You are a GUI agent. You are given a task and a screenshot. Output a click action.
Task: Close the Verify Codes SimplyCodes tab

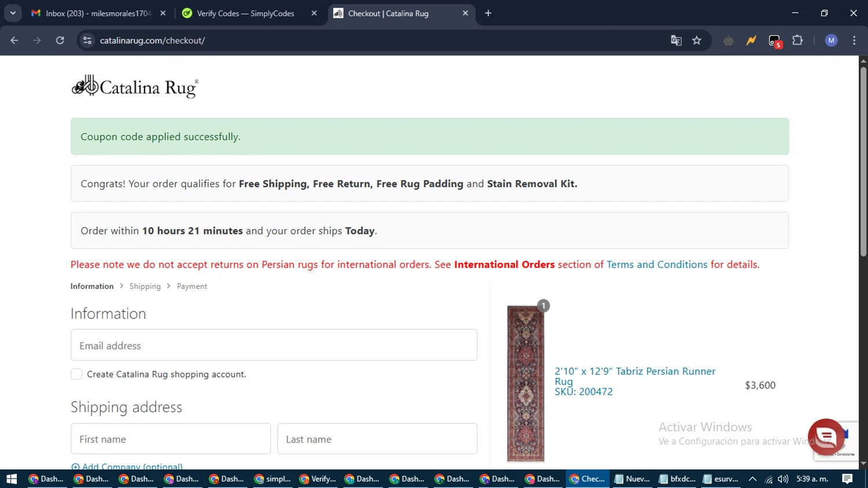coord(314,13)
